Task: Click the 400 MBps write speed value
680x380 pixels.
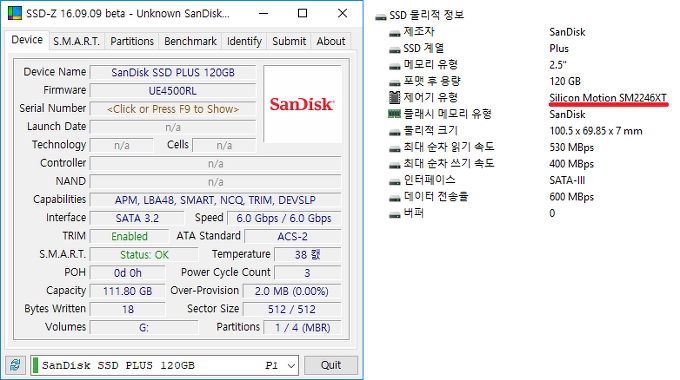Action: [572, 164]
